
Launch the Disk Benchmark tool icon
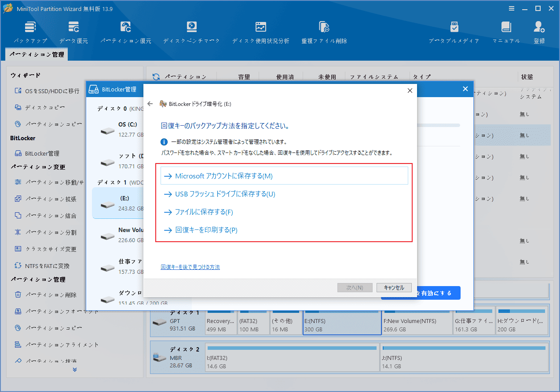pos(191,27)
